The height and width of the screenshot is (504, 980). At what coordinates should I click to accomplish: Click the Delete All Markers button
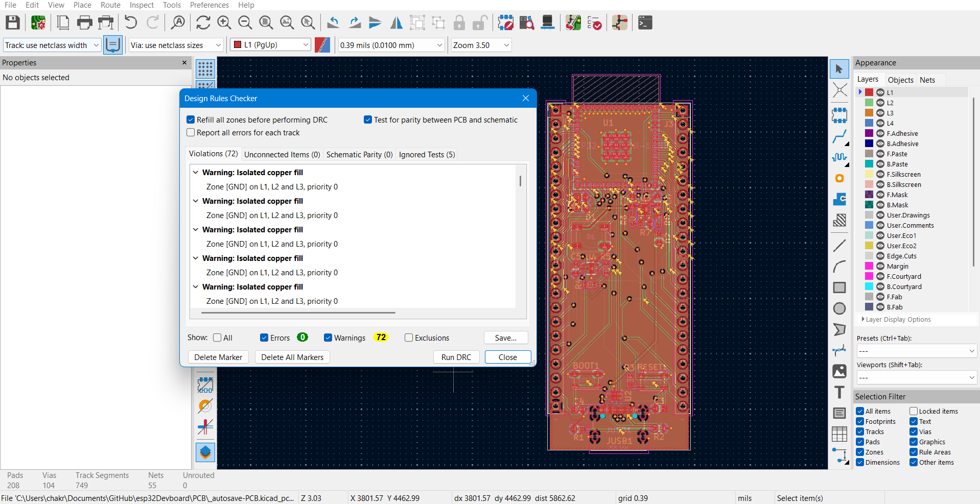click(292, 357)
